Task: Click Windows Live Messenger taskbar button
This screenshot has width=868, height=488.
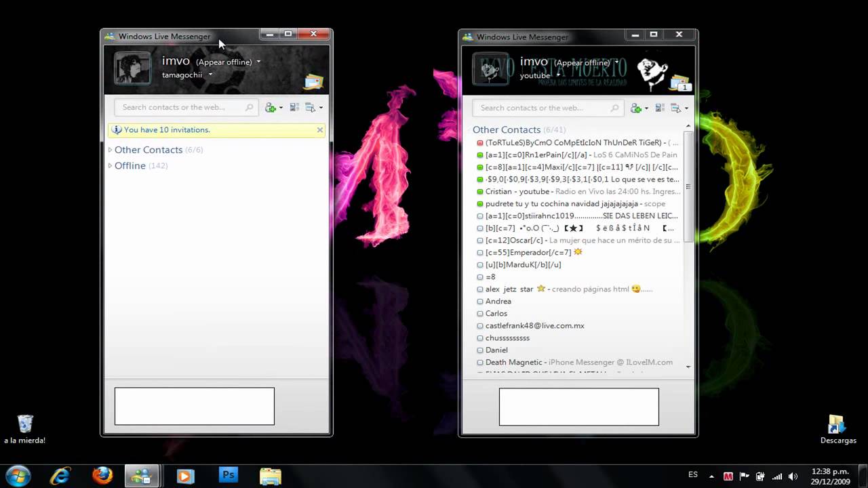Action: pyautogui.click(x=141, y=475)
